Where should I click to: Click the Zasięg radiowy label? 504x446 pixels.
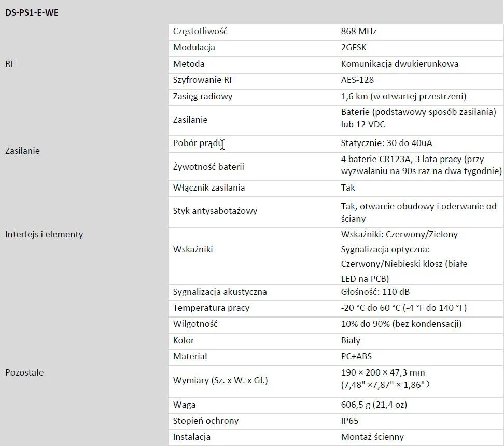[x=203, y=96]
